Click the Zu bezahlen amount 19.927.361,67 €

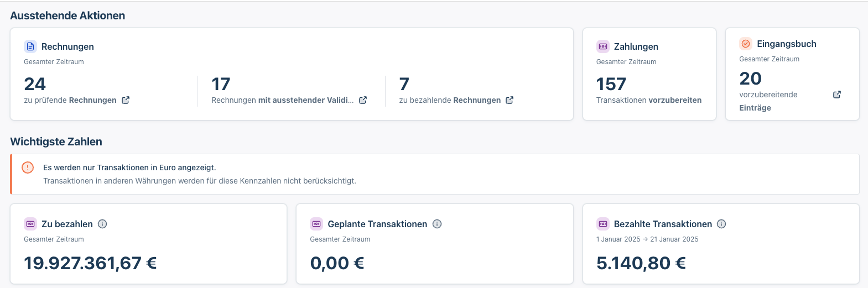90,263
